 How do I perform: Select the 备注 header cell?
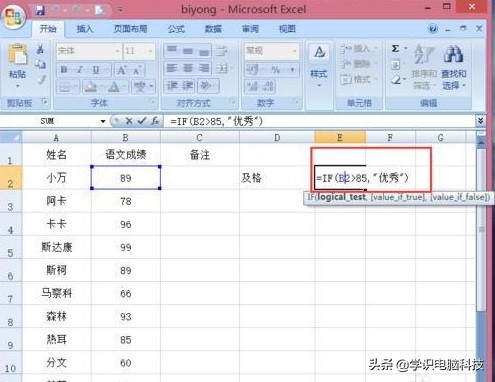click(x=200, y=155)
